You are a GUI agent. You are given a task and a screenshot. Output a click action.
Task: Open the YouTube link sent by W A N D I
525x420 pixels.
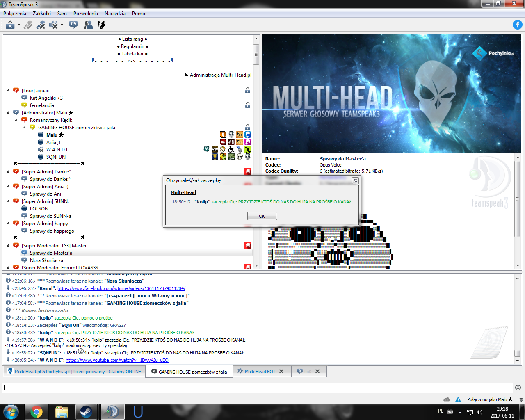pos(117,360)
